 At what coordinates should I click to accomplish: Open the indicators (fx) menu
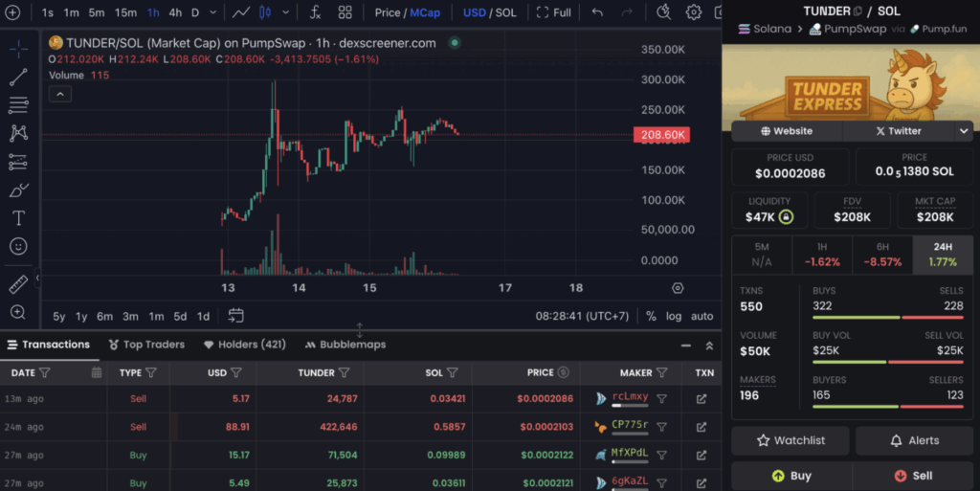coord(313,12)
